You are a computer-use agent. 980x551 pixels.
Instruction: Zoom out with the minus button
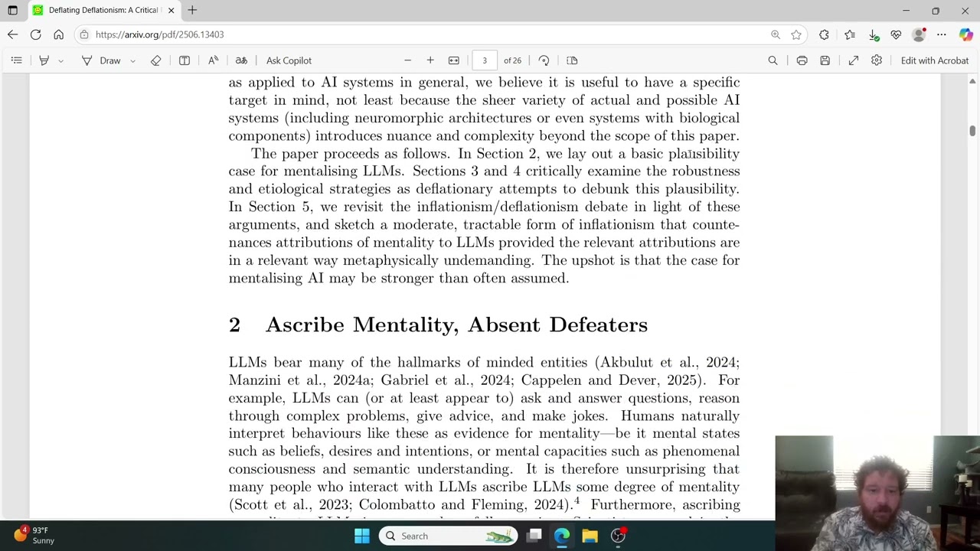coord(407,60)
